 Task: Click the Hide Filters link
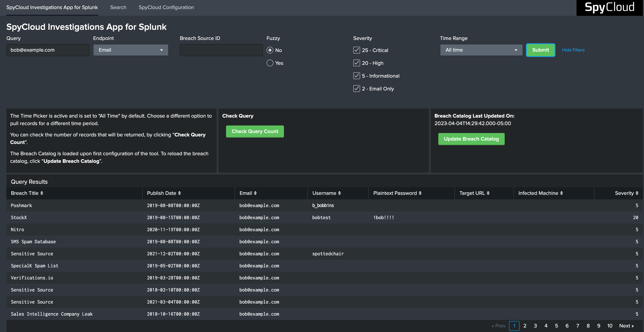point(573,50)
